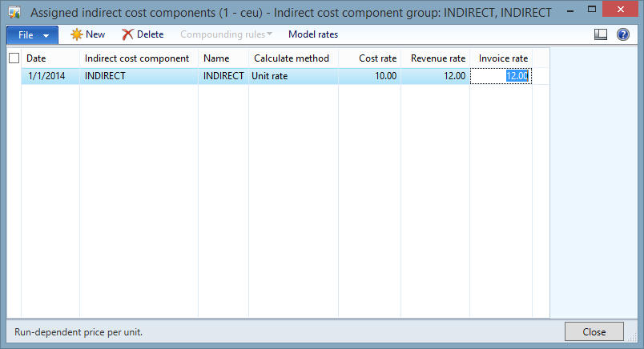Select the Invoice rate field showing 12.00
This screenshot has width=644, height=349.
tap(501, 76)
